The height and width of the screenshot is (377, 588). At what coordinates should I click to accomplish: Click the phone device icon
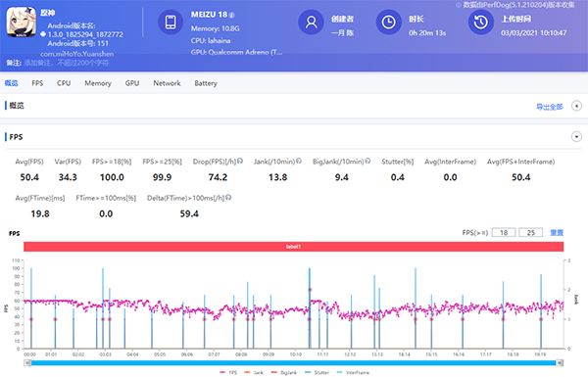pos(171,22)
